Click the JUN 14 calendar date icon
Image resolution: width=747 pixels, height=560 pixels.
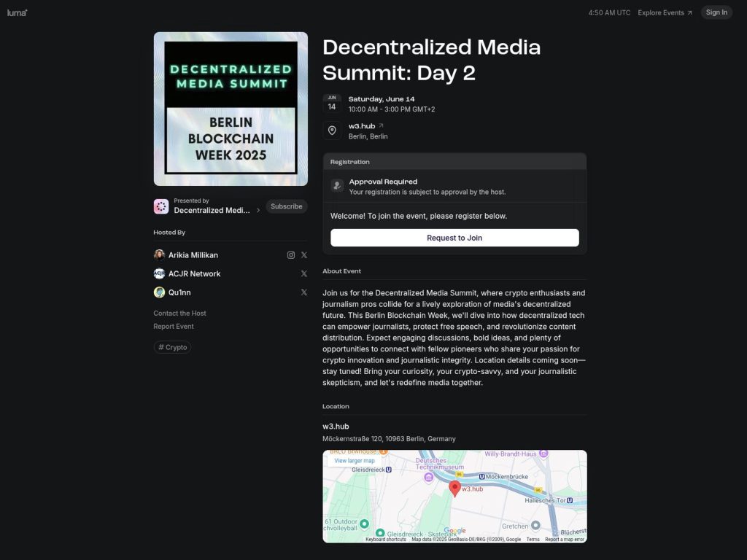pyautogui.click(x=332, y=104)
